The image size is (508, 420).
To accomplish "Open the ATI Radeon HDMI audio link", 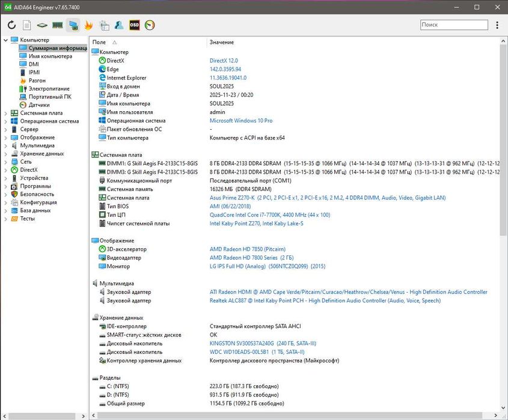I will tap(348, 292).
